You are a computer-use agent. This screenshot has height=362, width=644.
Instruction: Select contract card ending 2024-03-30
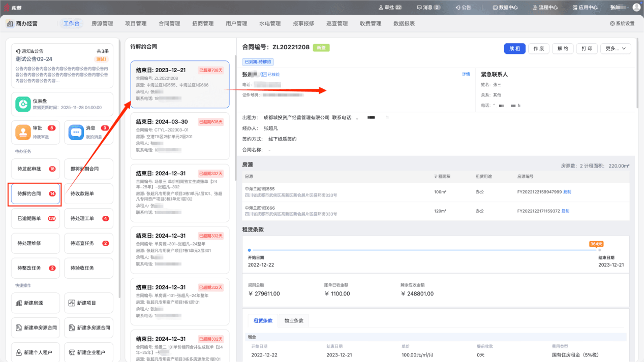pyautogui.click(x=180, y=136)
